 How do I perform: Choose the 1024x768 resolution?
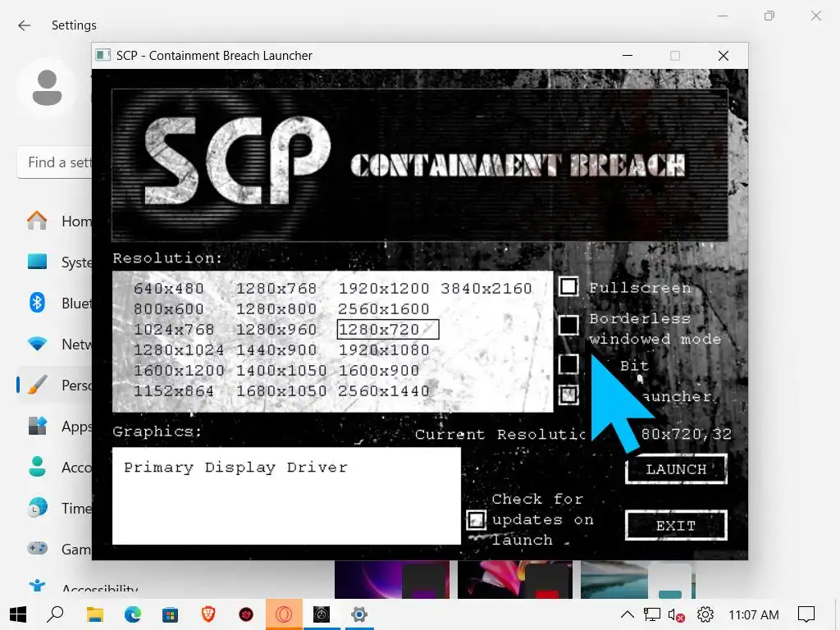click(174, 330)
